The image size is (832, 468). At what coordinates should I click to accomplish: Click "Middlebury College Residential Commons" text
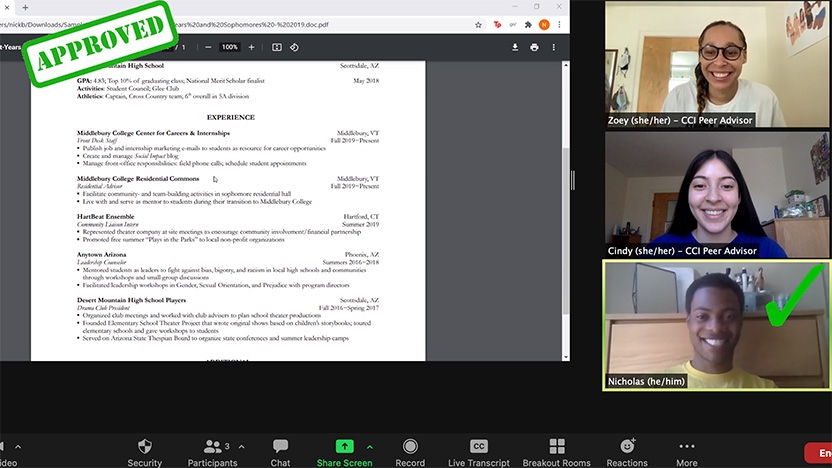click(x=138, y=179)
